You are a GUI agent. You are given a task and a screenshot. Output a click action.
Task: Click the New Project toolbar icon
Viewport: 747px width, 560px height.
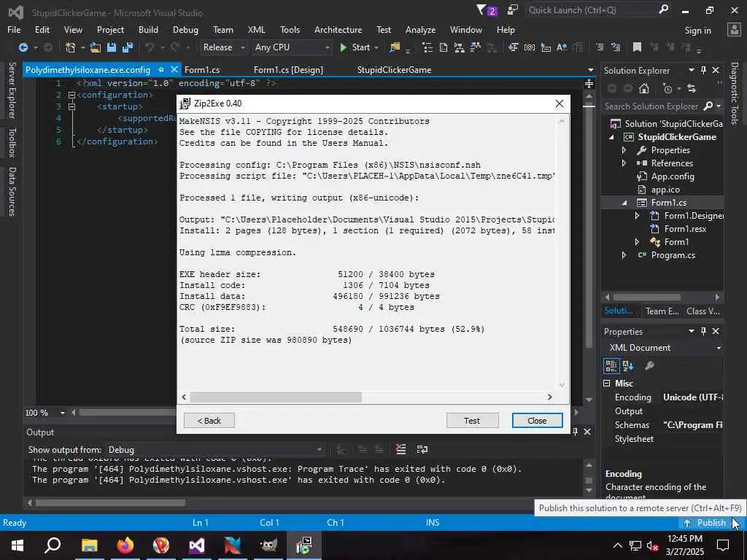pyautogui.click(x=71, y=47)
